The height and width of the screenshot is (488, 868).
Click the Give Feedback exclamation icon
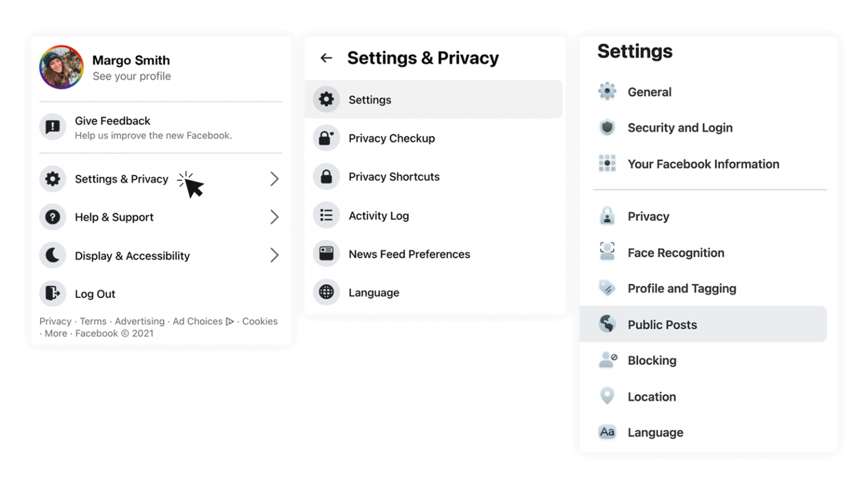pyautogui.click(x=53, y=127)
